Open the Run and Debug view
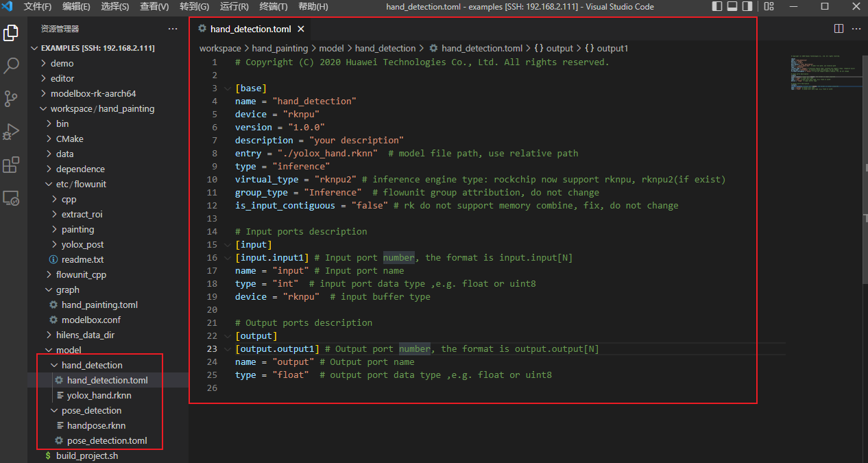Image resolution: width=868 pixels, height=463 pixels. pos(11,131)
